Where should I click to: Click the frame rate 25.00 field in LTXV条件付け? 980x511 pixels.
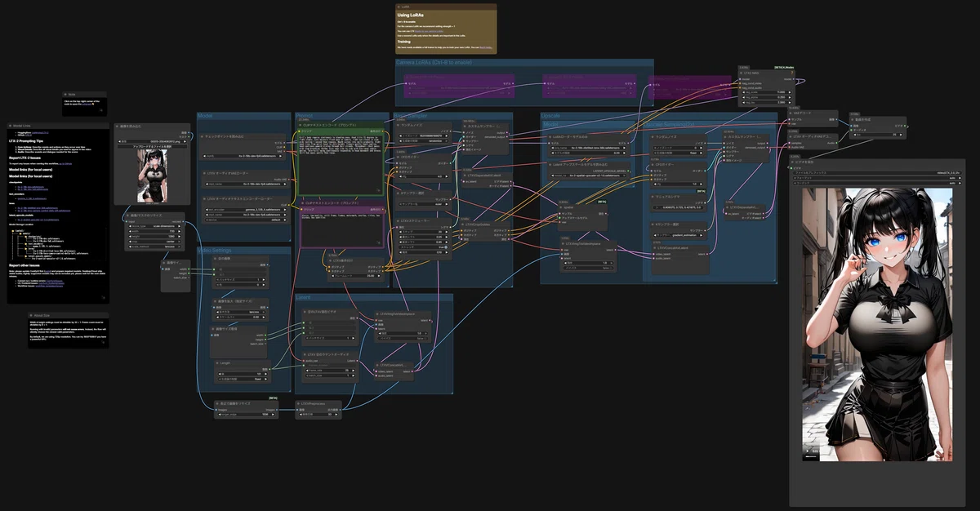point(356,276)
